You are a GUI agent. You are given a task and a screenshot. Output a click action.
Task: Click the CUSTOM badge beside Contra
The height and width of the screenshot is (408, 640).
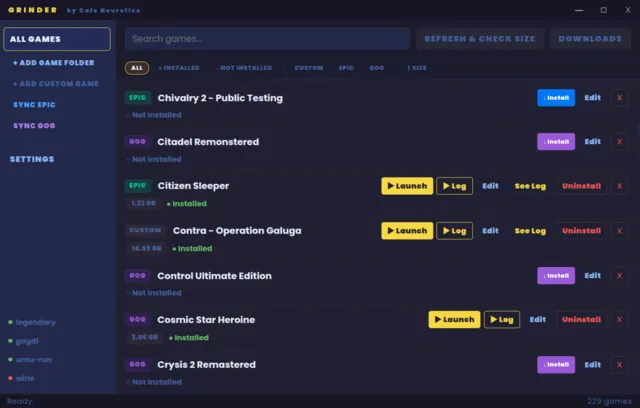tap(145, 231)
